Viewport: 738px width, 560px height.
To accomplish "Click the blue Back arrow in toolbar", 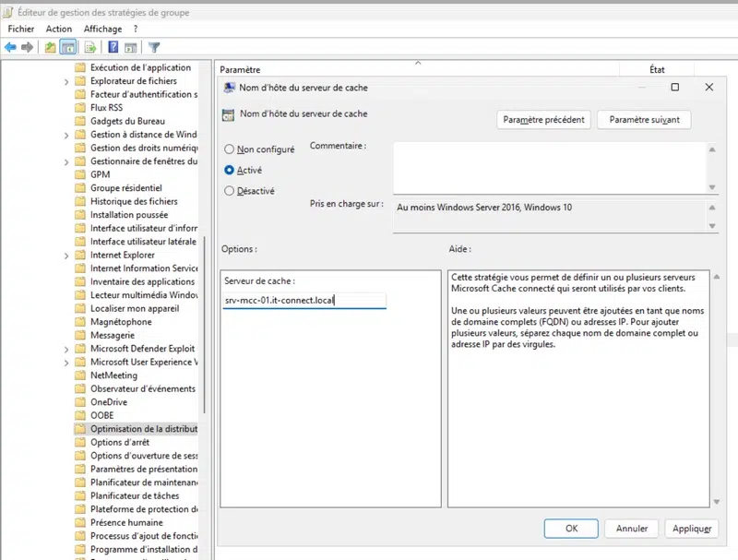I will coord(11,47).
